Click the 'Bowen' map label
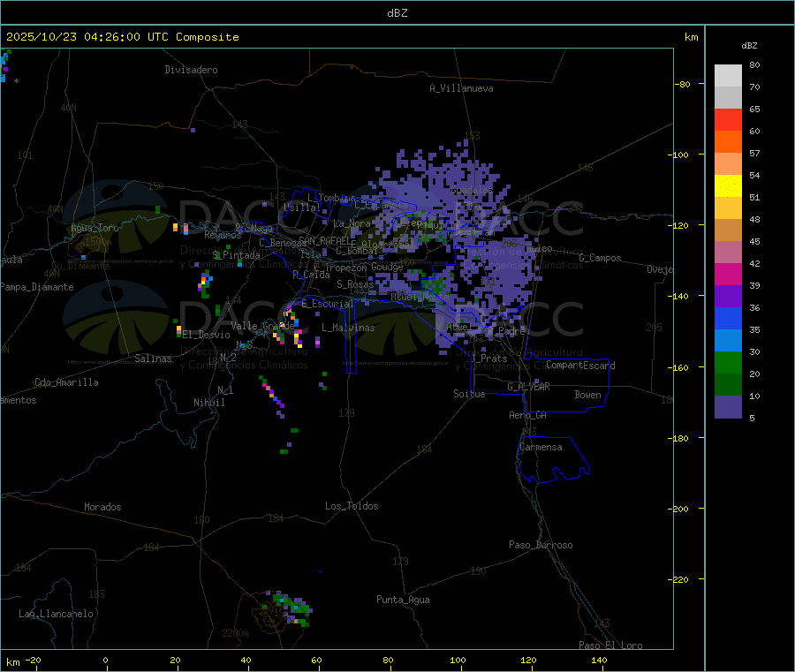This screenshot has height=672, width=795. [587, 395]
